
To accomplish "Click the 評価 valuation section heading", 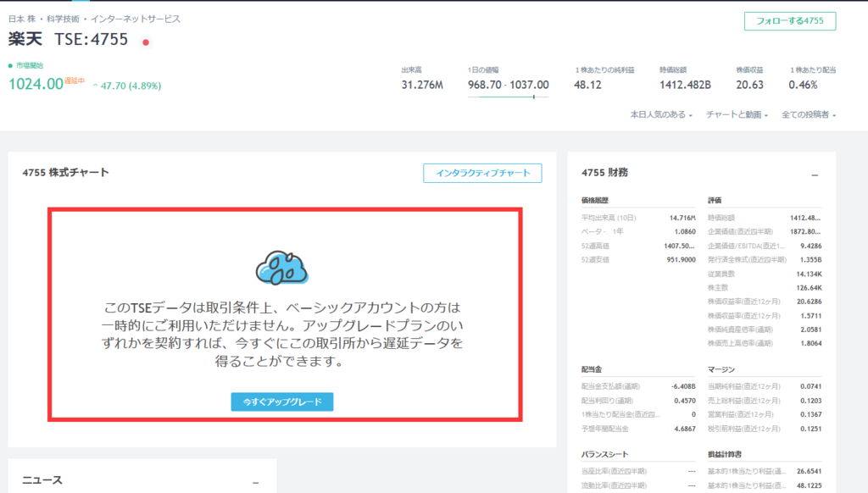I will (x=715, y=200).
